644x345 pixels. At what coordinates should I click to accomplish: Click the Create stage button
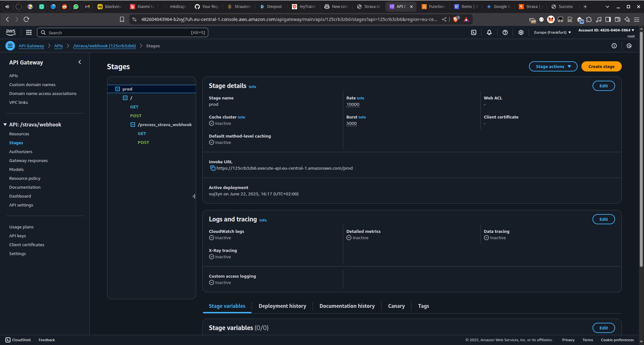click(601, 66)
